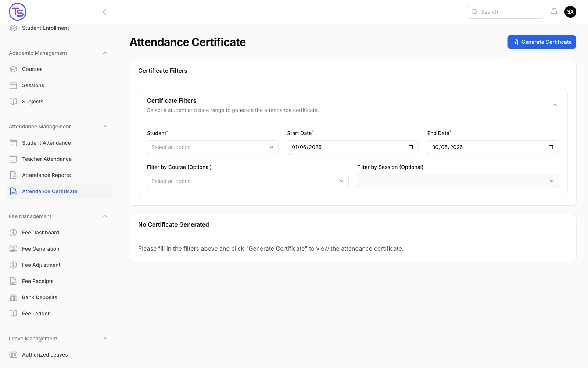Image resolution: width=588 pixels, height=368 pixels.
Task: Collapse the Fee Management section
Action: [105, 216]
